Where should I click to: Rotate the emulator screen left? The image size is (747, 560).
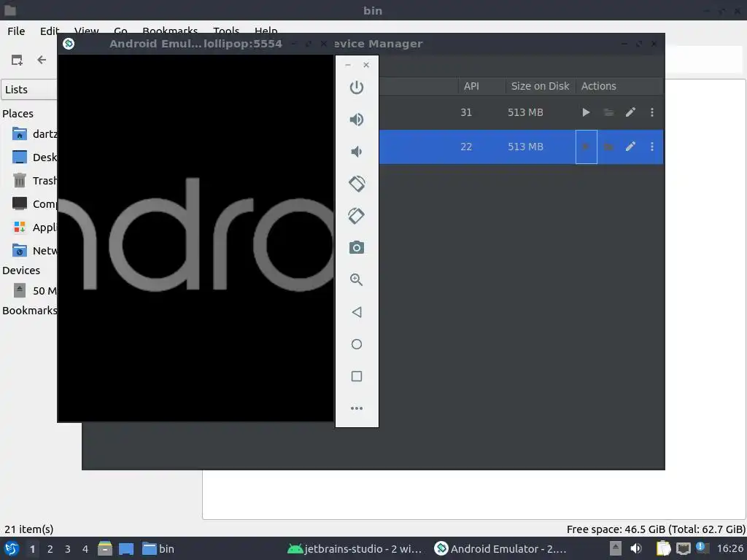click(x=356, y=183)
